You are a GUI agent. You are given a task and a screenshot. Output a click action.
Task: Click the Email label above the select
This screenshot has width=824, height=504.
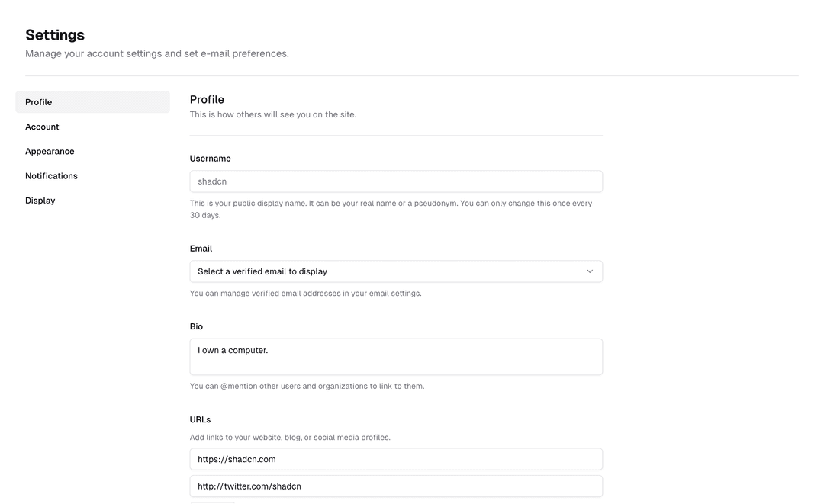(201, 248)
